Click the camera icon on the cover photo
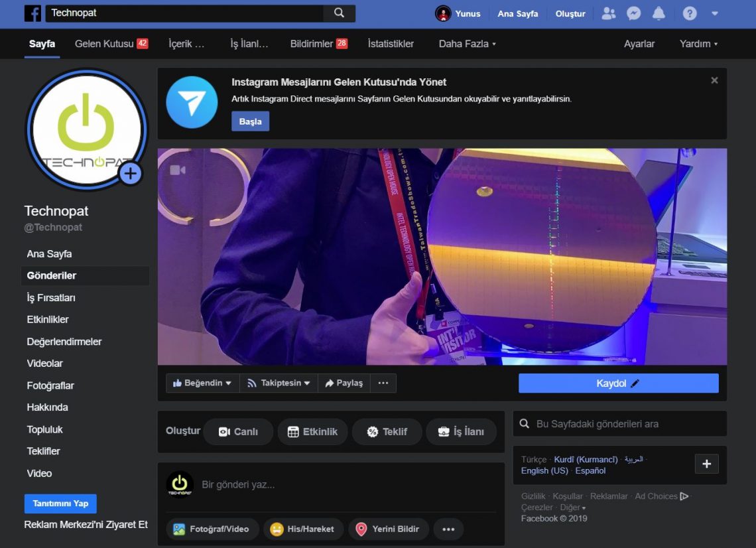This screenshot has width=756, height=548. tap(178, 171)
